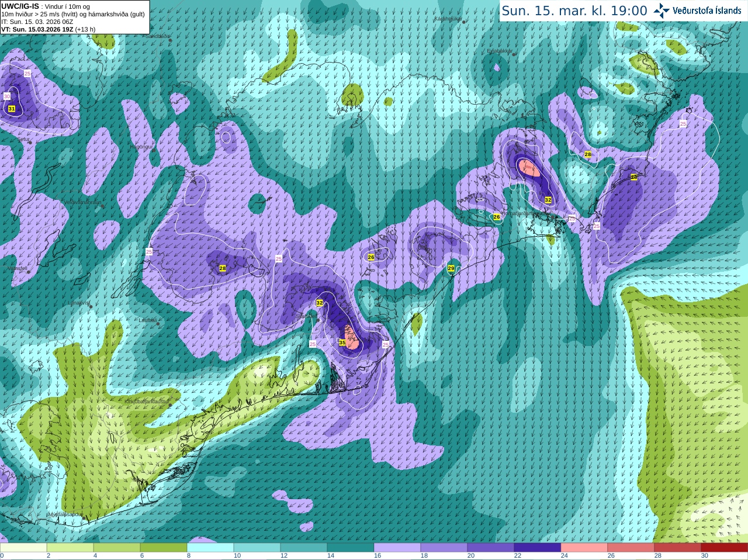The image size is (748, 560).
Task: Click the Kárahnjúkar station label
Action: click(x=448, y=19)
